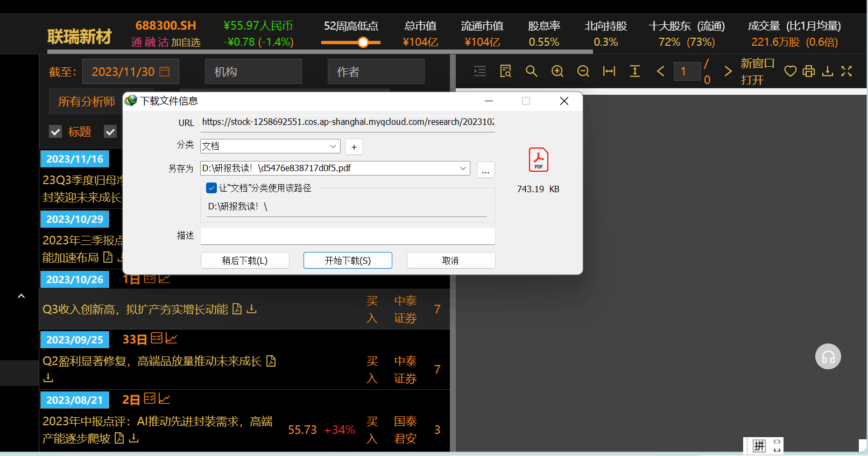Download the Q3收入创新高 report
868x456 pixels.
pos(251,309)
